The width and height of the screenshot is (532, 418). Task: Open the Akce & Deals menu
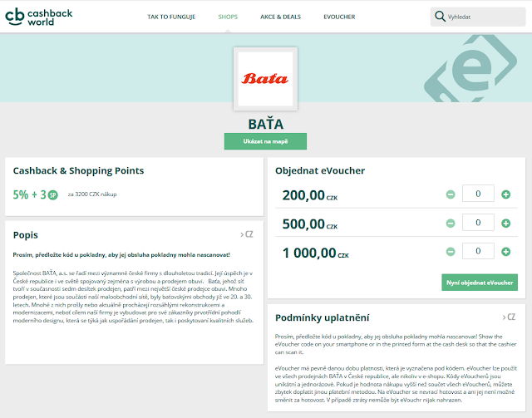click(281, 17)
